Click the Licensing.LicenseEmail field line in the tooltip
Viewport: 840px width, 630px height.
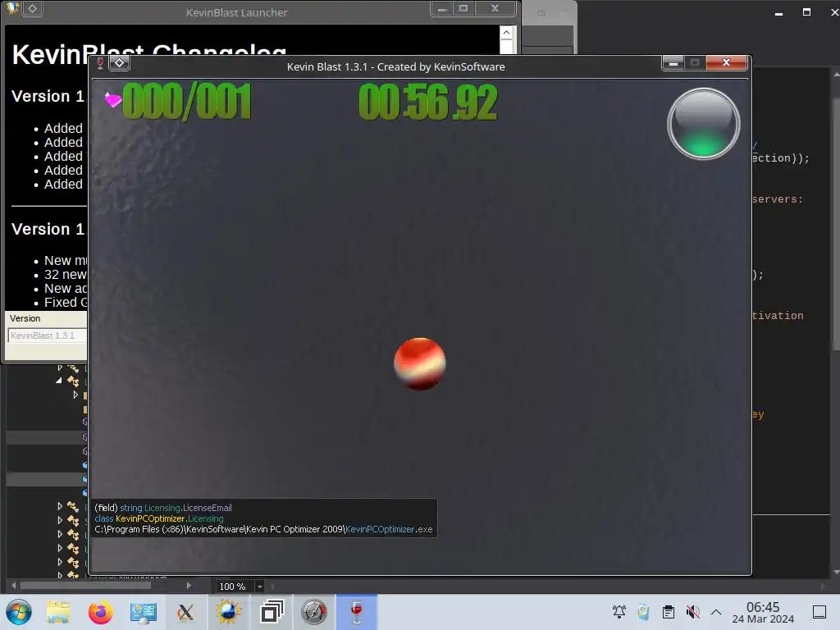point(163,508)
